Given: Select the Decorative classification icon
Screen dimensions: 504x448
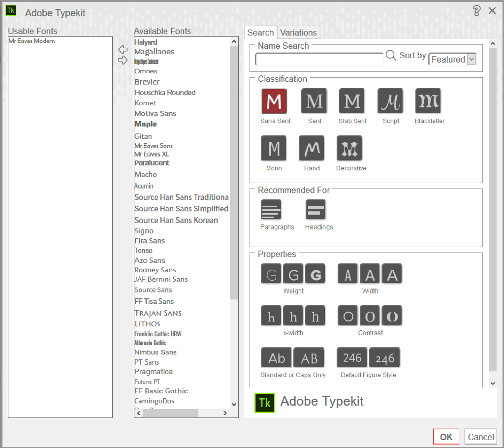Looking at the screenshot, I should coord(349,148).
